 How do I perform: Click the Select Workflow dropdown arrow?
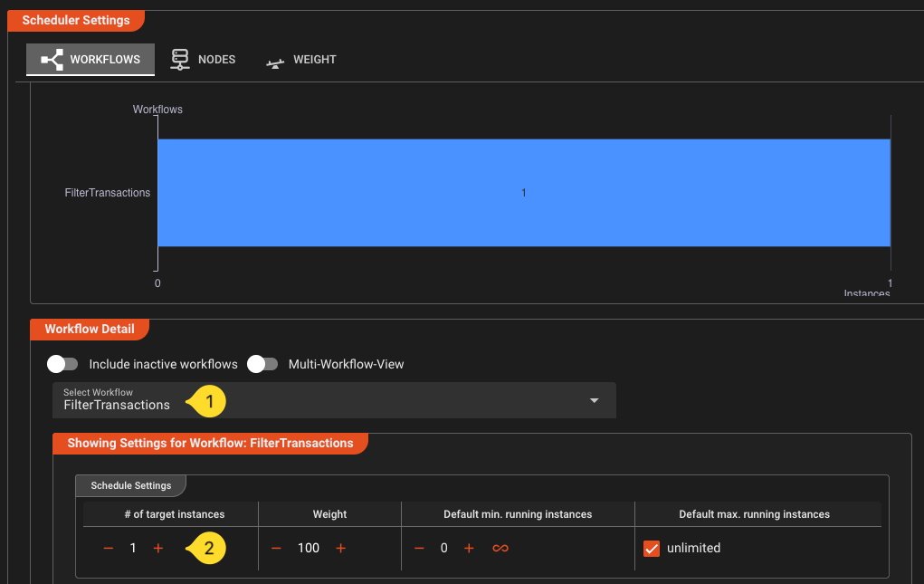595,400
